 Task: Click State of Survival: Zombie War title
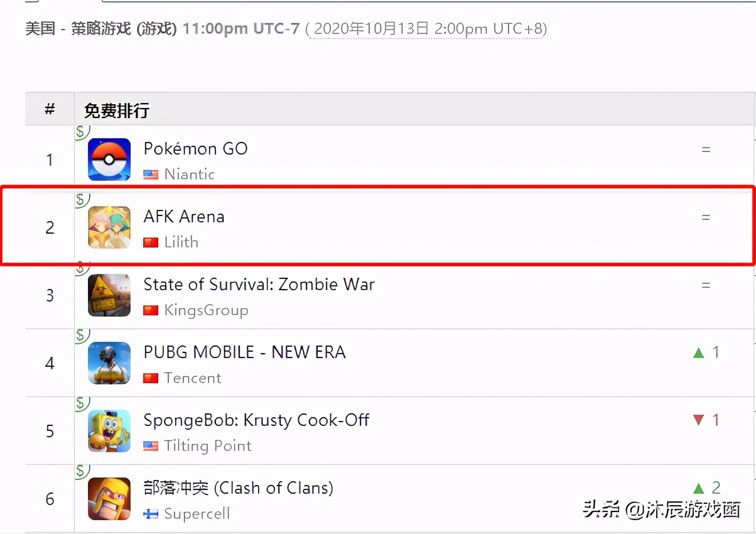click(x=259, y=285)
